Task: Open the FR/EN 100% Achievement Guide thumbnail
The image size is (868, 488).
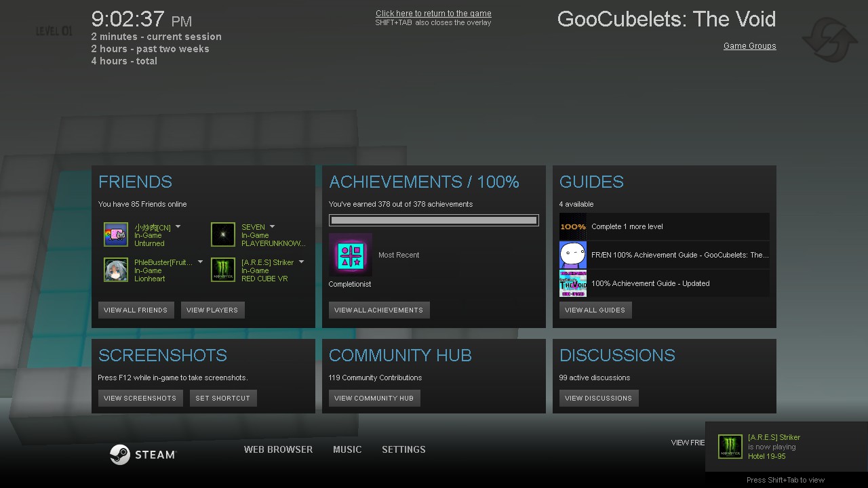Action: (573, 255)
